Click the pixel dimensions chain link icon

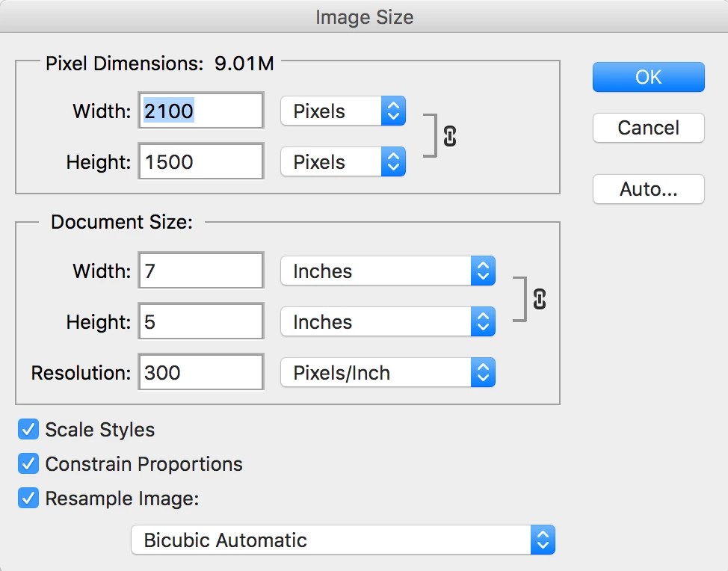tap(450, 136)
